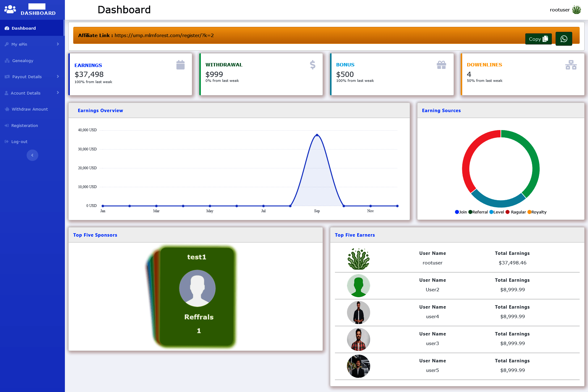Viewport: 588px width, 392px height.
Task: Toggle the Royalty legend item
Action: [x=537, y=212]
